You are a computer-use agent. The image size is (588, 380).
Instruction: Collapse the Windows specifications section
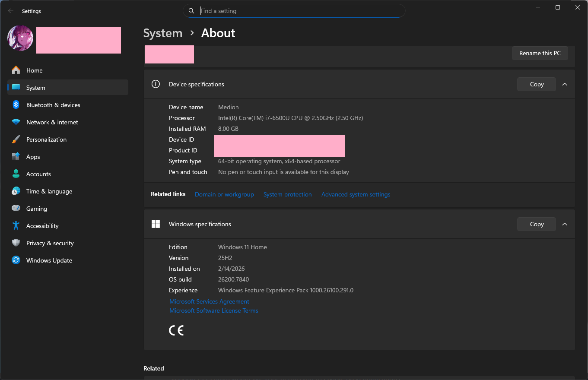[x=565, y=224]
